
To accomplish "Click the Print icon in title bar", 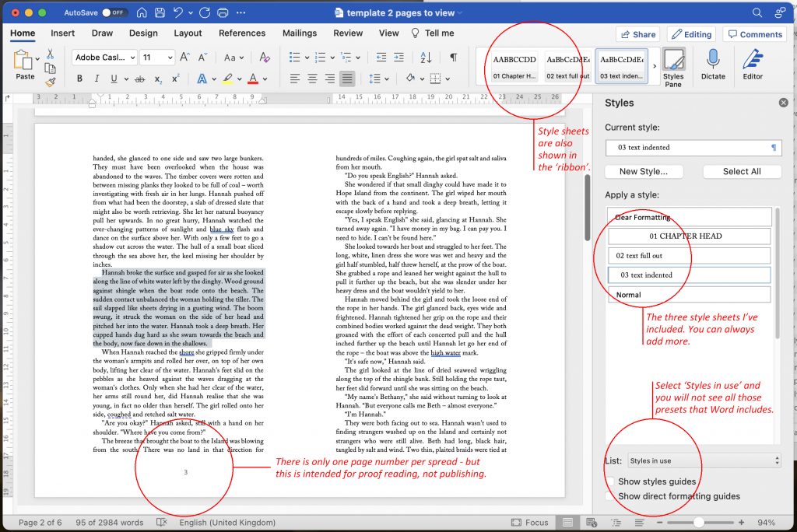I will [x=223, y=12].
